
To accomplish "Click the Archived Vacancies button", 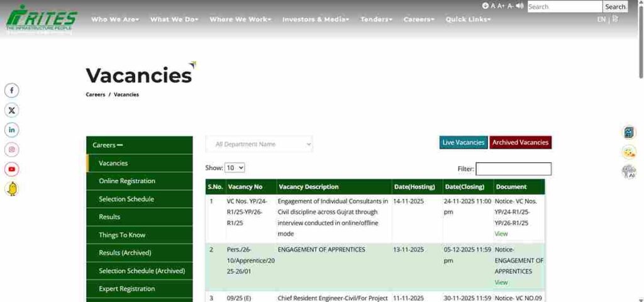I will (520, 143).
